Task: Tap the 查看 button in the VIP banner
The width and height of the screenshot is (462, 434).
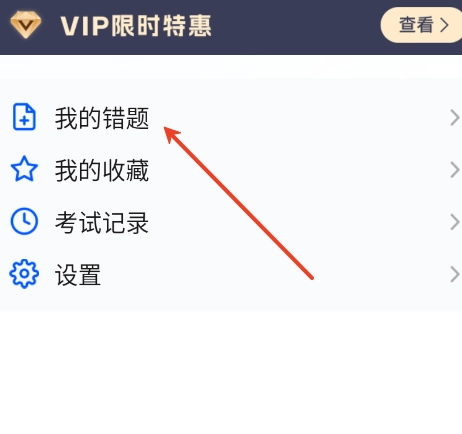Action: (x=421, y=25)
